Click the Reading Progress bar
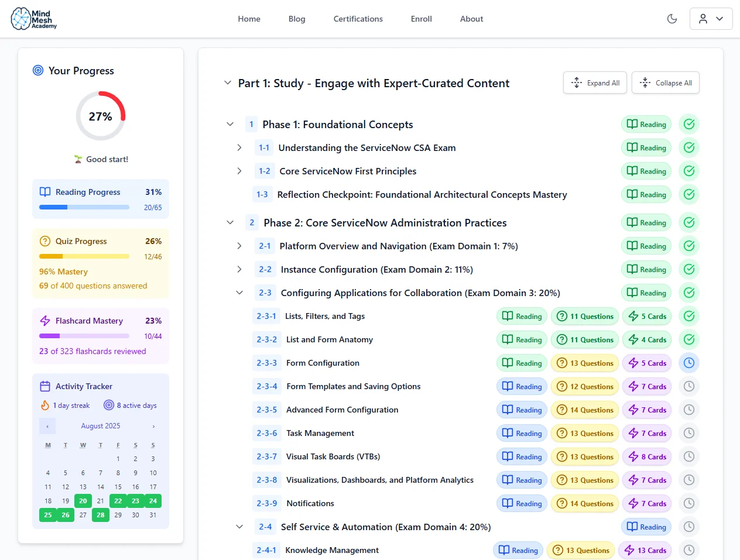This screenshot has height=560, width=740. (84, 207)
